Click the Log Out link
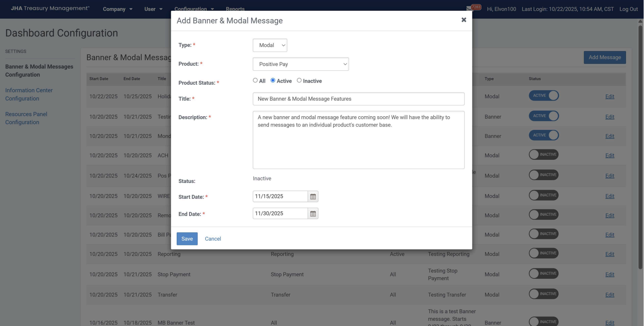 pos(628,9)
